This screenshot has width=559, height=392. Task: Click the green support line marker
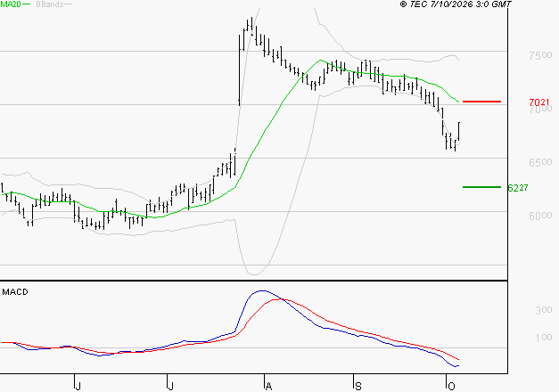coord(481,187)
